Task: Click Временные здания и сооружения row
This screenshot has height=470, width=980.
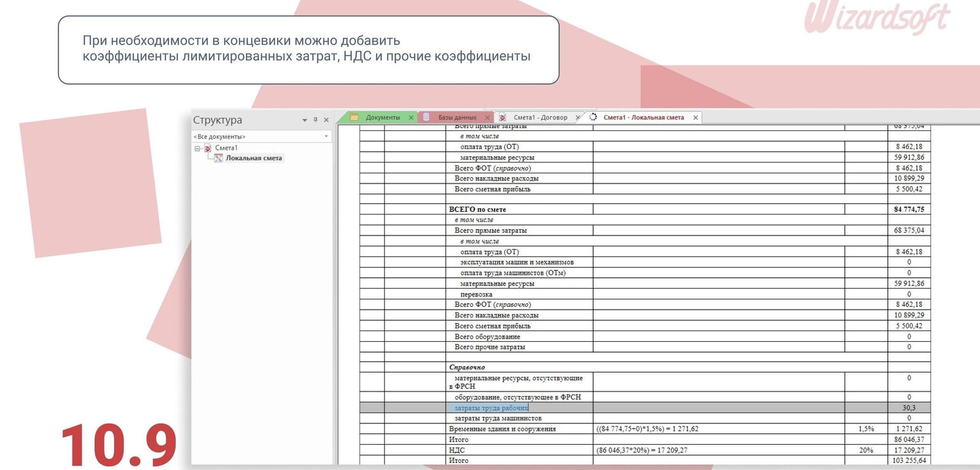Action: click(x=645, y=429)
